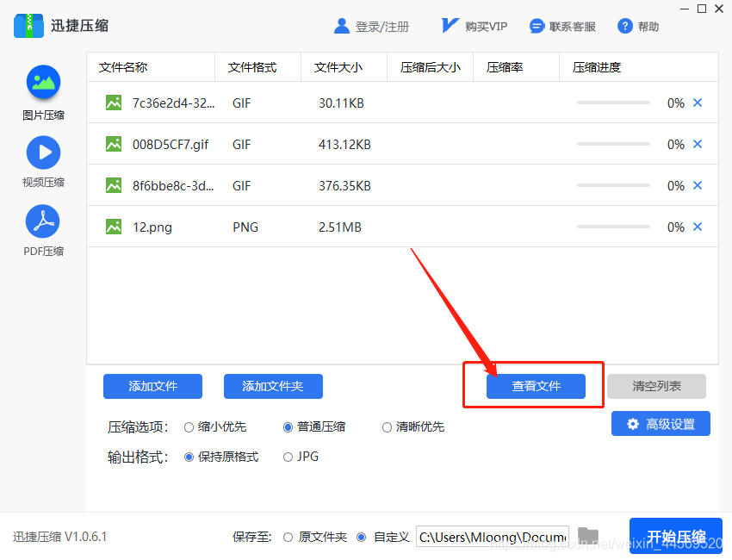Click the save path input field

[x=493, y=537]
